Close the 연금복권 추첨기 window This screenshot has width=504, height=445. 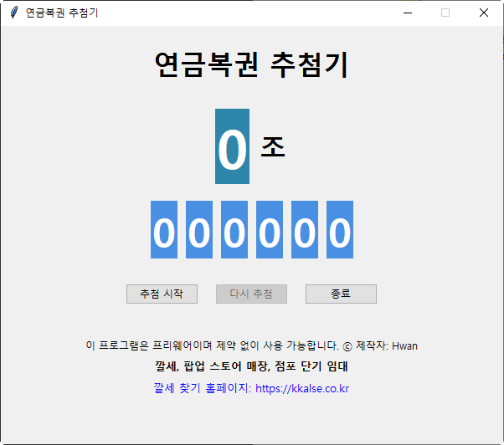tap(483, 13)
